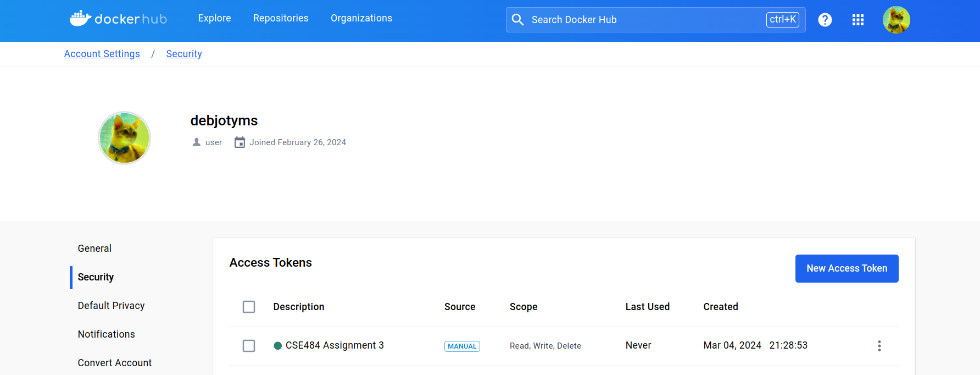Click the Joined February 26, 2024 text
The height and width of the screenshot is (375, 980).
[x=298, y=142]
